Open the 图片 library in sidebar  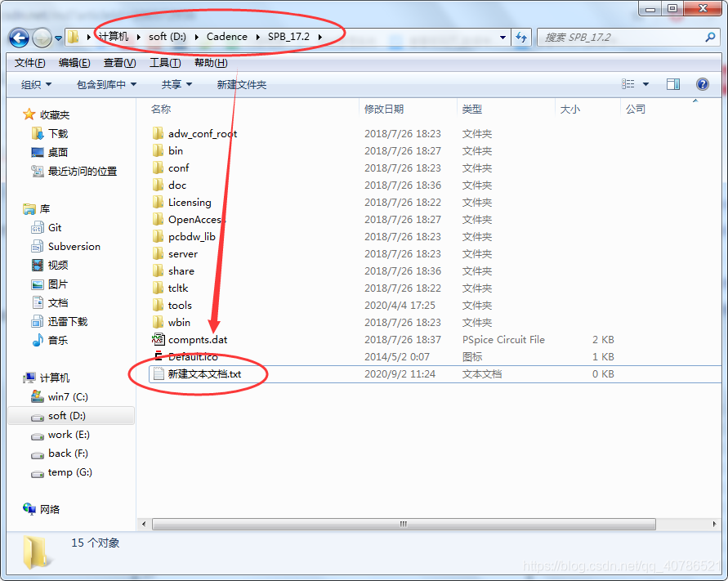[50, 284]
